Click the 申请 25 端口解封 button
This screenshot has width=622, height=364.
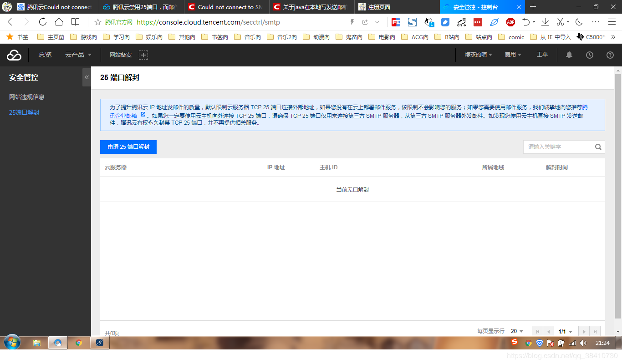[128, 147]
